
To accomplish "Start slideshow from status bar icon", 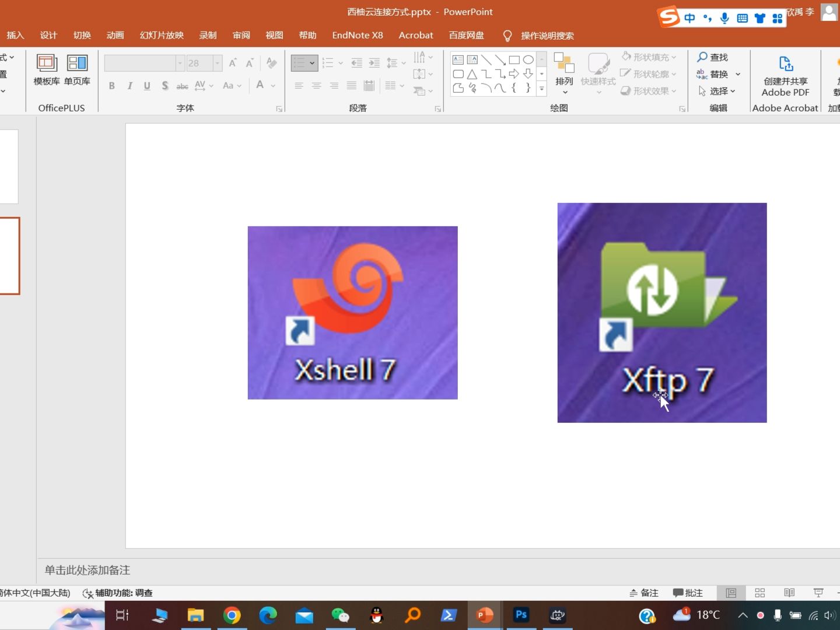I will (818, 593).
